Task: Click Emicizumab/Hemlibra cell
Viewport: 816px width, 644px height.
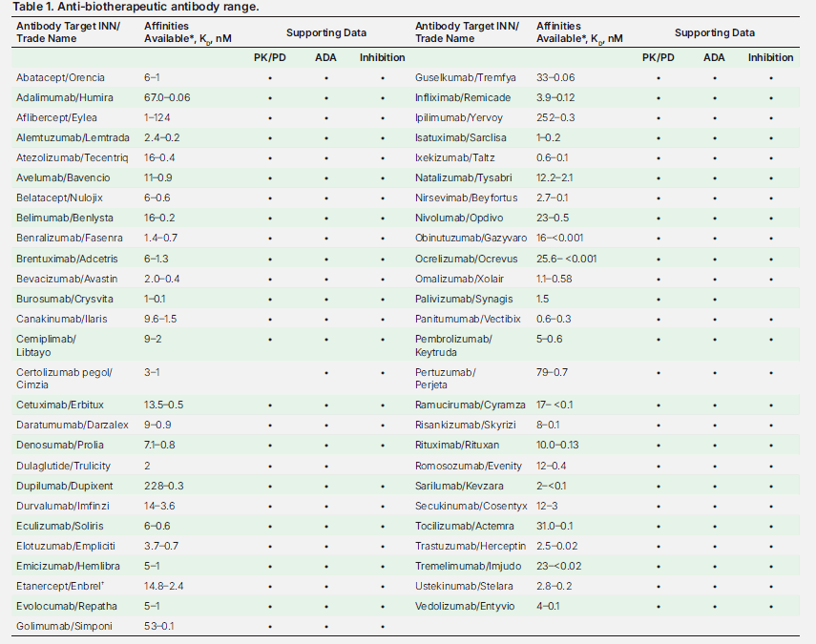Action: (x=68, y=566)
